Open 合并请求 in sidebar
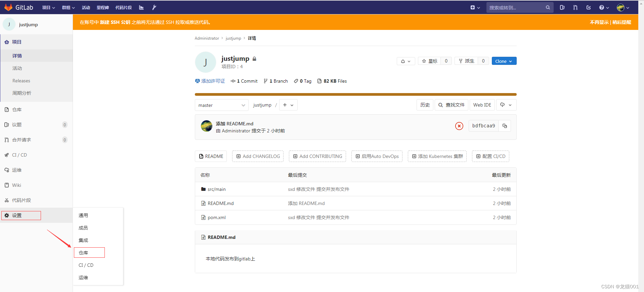The height and width of the screenshot is (292, 644). point(36,140)
